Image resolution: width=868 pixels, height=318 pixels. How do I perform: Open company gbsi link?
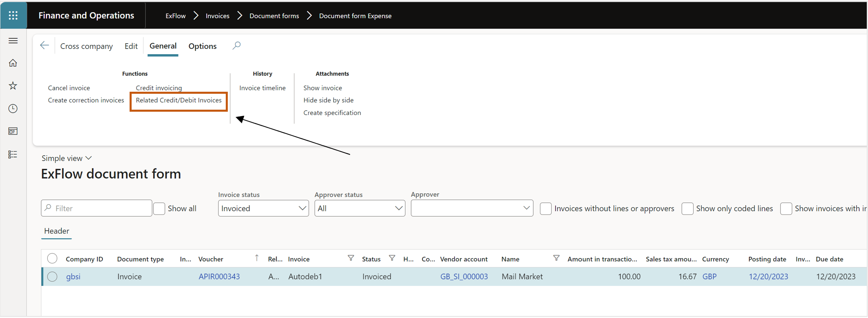73,276
